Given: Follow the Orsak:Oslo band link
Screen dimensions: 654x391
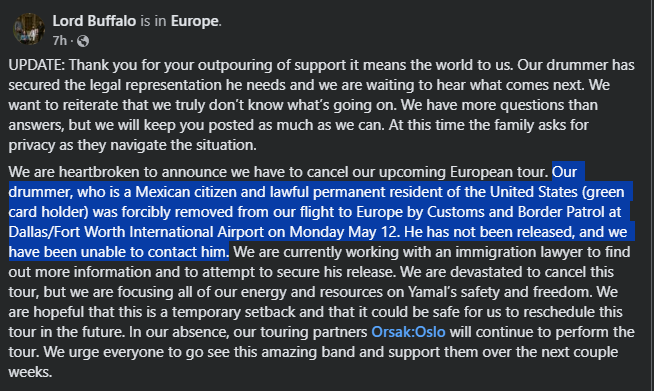Looking at the screenshot, I should (408, 332).
